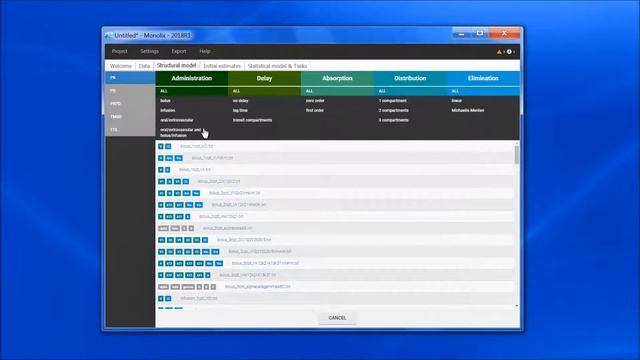This screenshot has width=640, height=360.
Task: Choose the infusion_1cpt model row
Action: click(335, 298)
